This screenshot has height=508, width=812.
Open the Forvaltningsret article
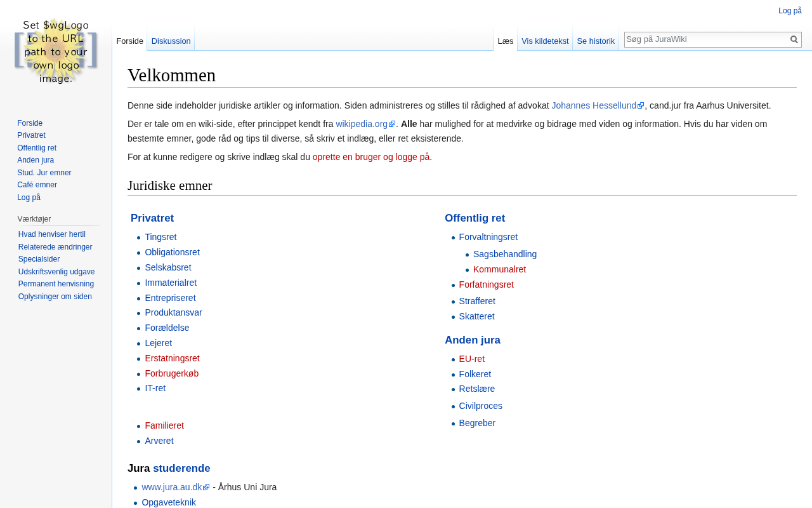[488, 237]
